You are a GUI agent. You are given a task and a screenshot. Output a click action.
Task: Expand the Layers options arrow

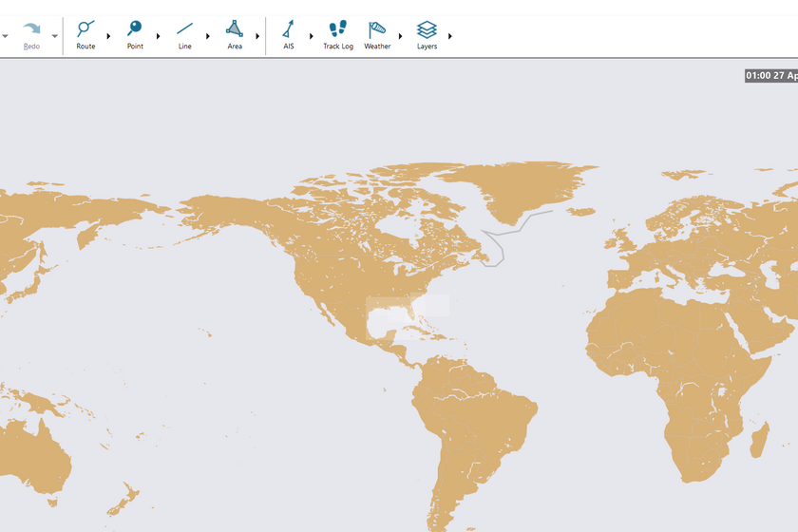pos(450,36)
